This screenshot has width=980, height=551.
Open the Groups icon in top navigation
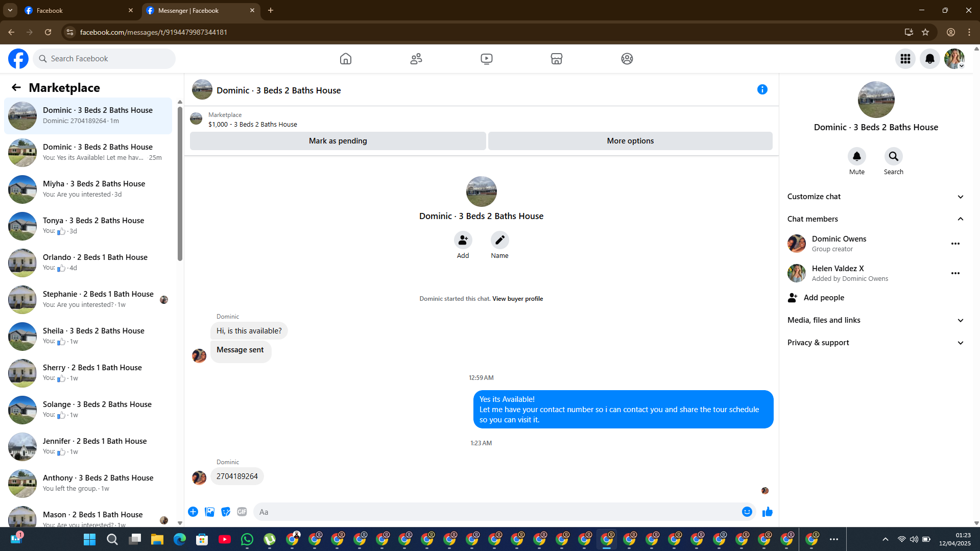pos(627,59)
